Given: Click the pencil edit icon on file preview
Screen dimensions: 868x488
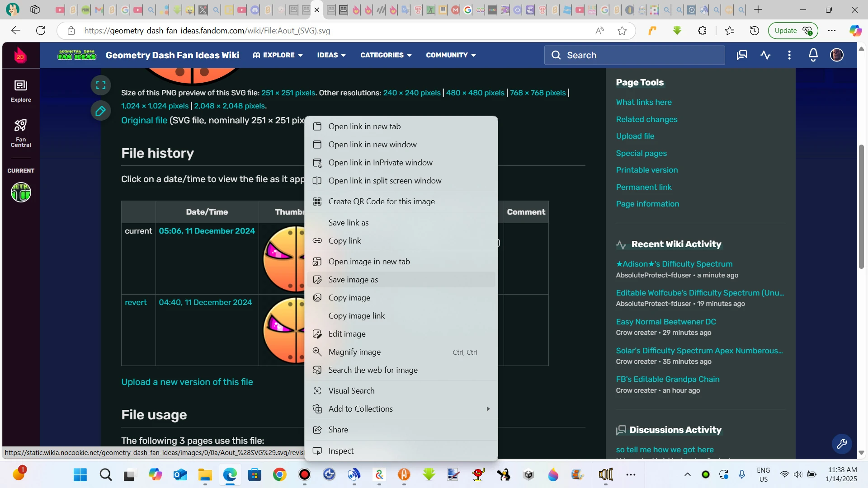Looking at the screenshot, I should (x=100, y=110).
